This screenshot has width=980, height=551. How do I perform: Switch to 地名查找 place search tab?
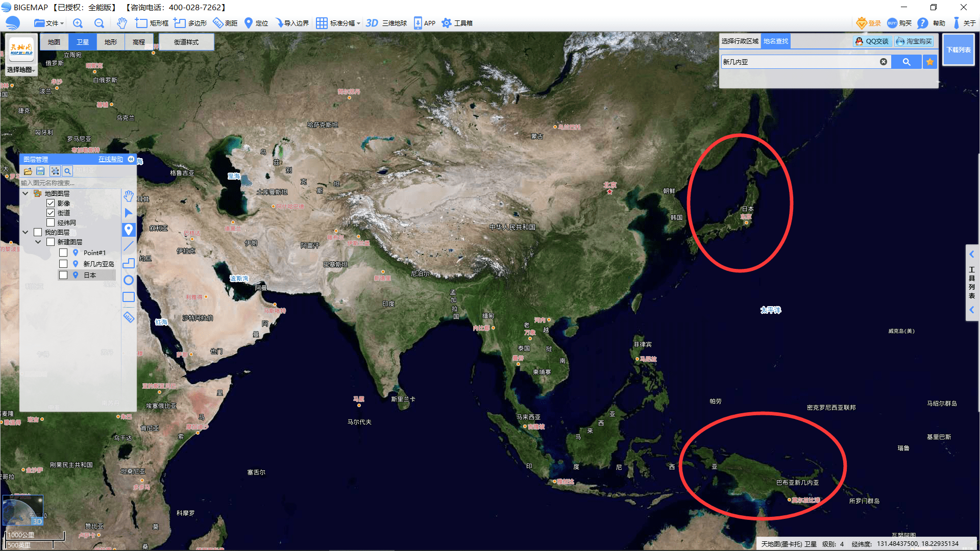point(776,41)
